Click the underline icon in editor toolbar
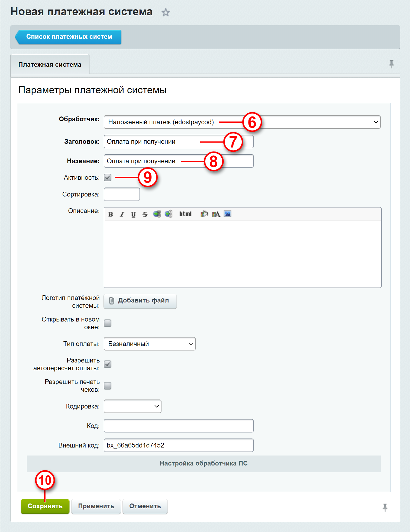The height and width of the screenshot is (532, 410). (133, 214)
